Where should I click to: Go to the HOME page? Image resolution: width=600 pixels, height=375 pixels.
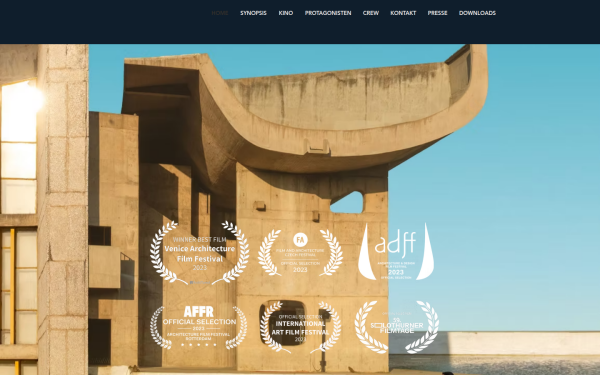(x=220, y=13)
